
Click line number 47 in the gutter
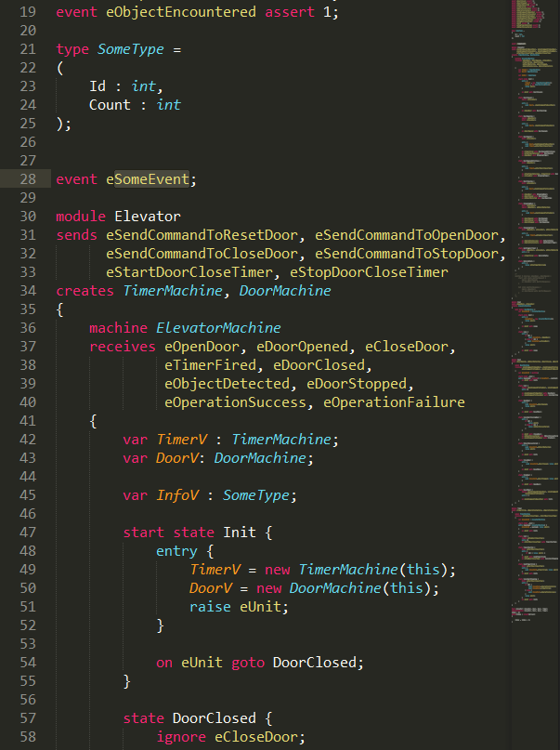27,533
